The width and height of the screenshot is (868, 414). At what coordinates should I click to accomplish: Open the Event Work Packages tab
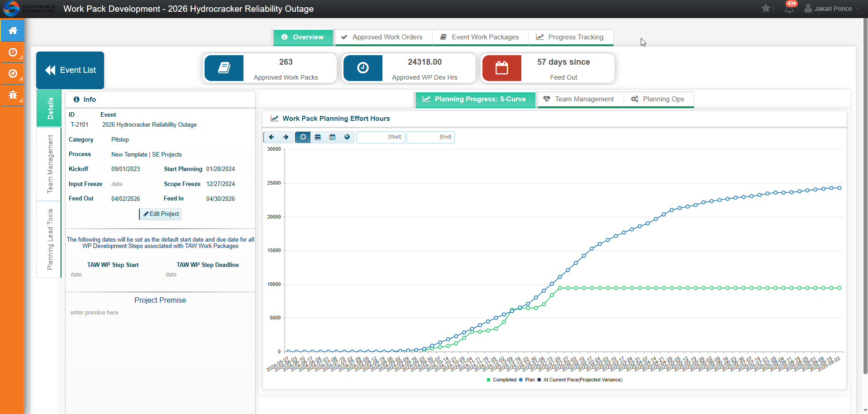tap(480, 37)
